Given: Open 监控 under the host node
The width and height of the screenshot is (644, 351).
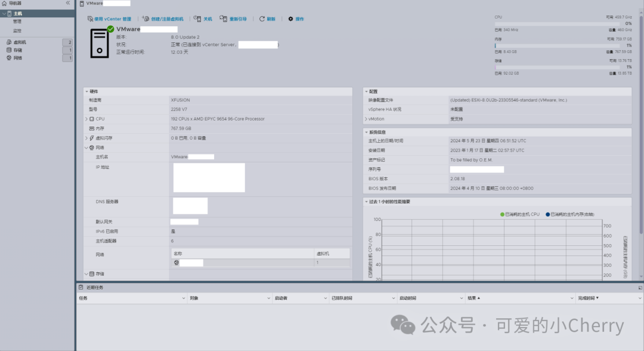Looking at the screenshot, I should tap(17, 31).
